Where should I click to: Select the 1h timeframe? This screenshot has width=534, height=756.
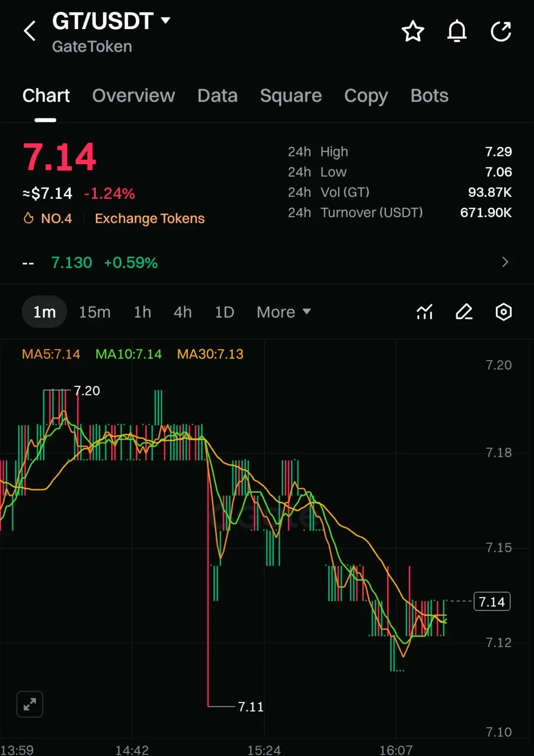pos(142,312)
